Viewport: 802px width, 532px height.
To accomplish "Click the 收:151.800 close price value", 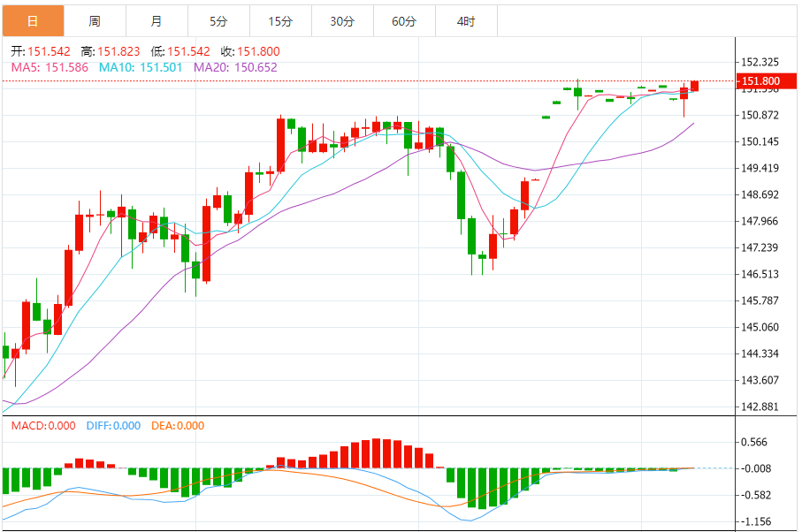I will click(x=250, y=51).
